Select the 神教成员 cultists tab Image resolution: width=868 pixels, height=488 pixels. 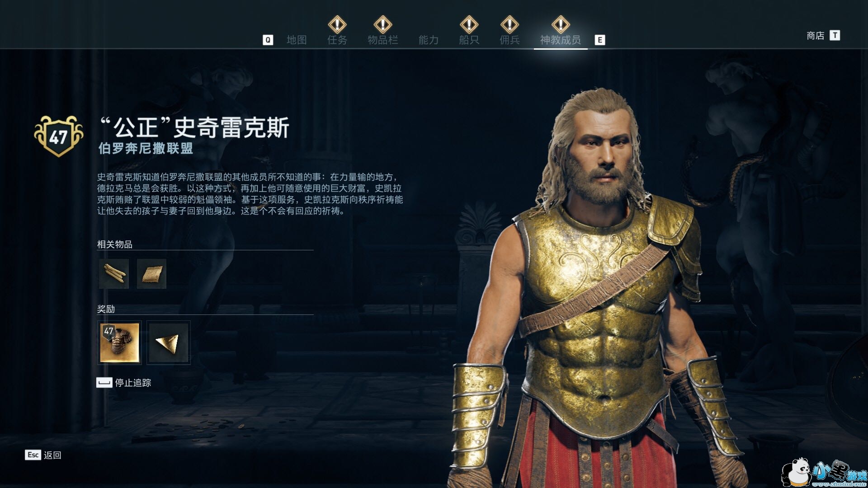point(560,40)
